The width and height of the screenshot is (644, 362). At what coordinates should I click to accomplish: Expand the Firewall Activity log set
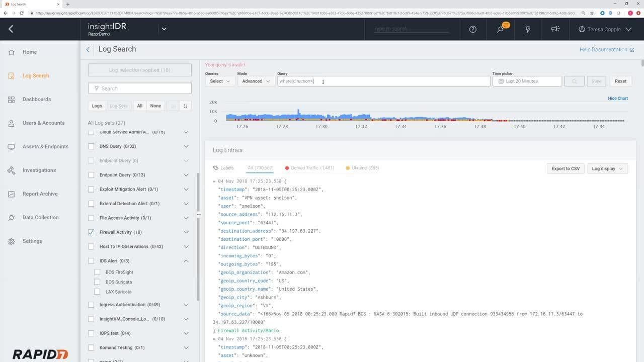(x=186, y=232)
